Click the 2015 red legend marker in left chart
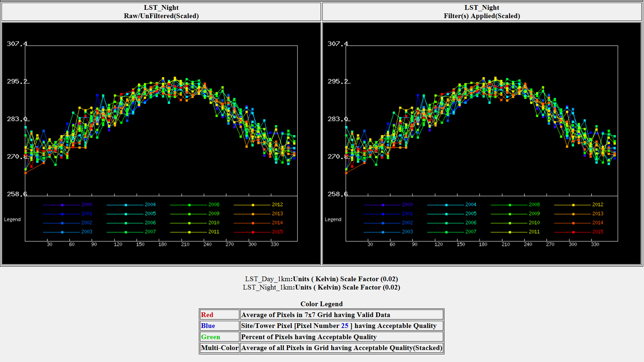The height and width of the screenshot is (362, 644). [x=253, y=232]
